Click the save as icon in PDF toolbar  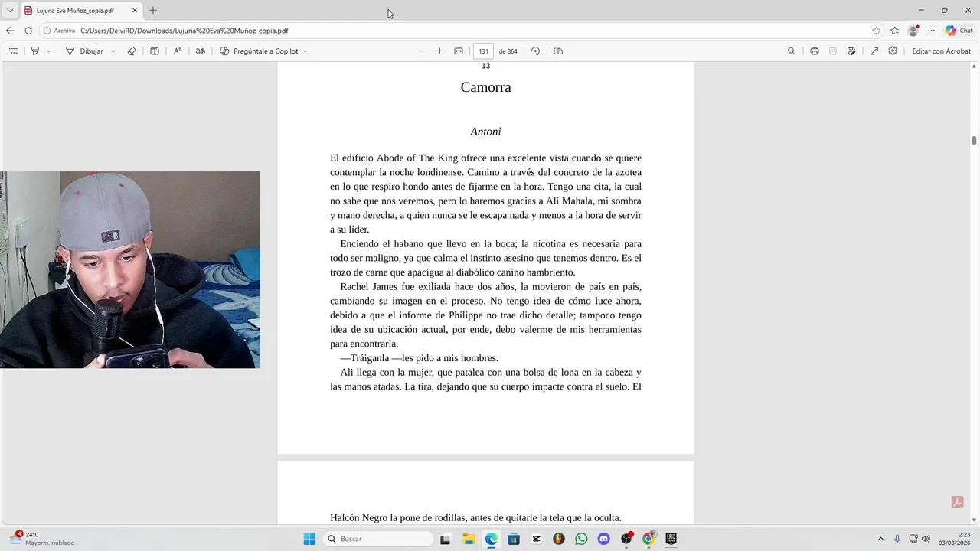[851, 51]
